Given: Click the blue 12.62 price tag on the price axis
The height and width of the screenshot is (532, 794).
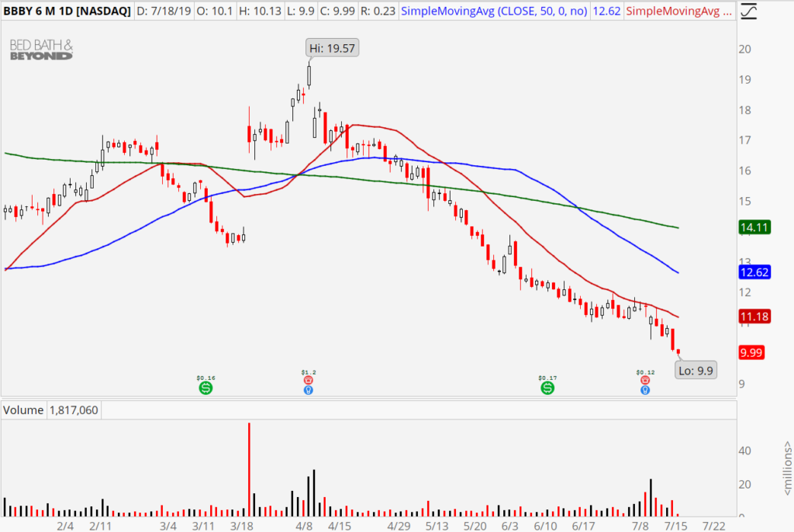Looking at the screenshot, I should tap(754, 273).
